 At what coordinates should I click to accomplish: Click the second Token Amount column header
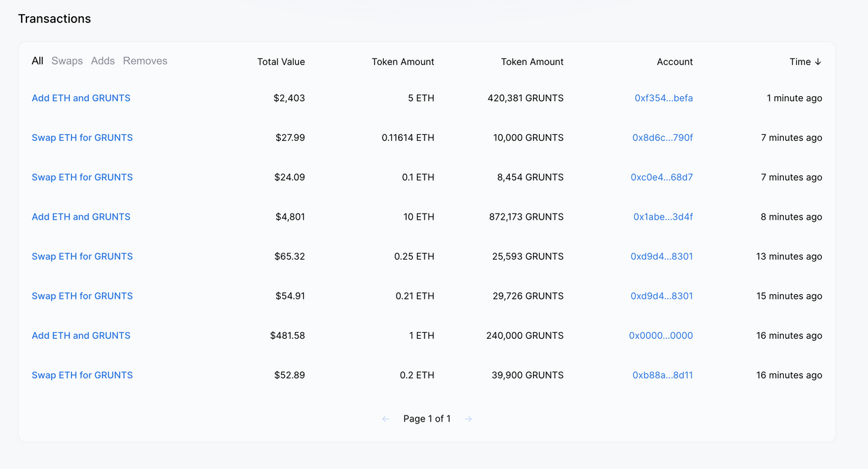click(532, 62)
